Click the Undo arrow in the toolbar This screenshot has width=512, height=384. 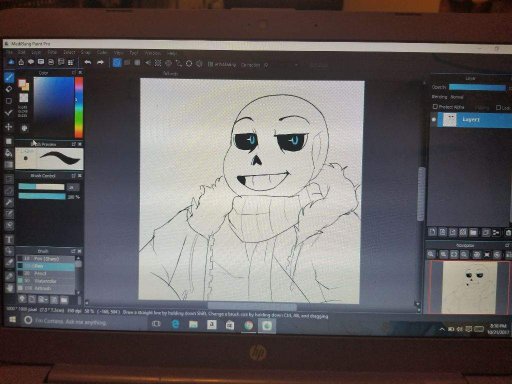pos(88,62)
